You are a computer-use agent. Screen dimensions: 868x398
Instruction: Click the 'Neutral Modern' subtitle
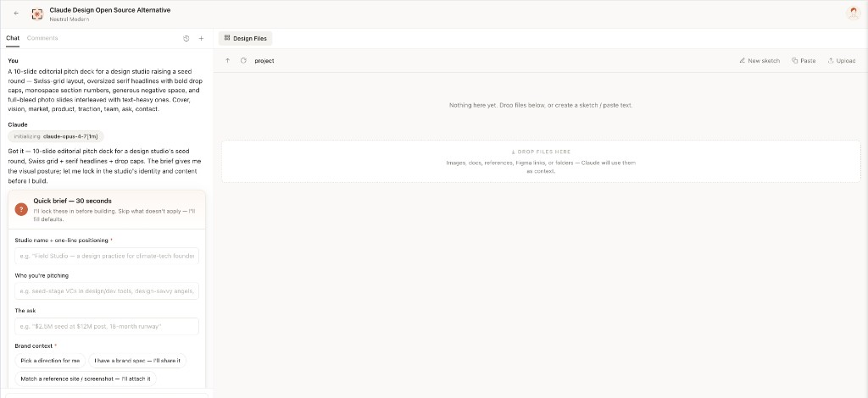click(70, 19)
